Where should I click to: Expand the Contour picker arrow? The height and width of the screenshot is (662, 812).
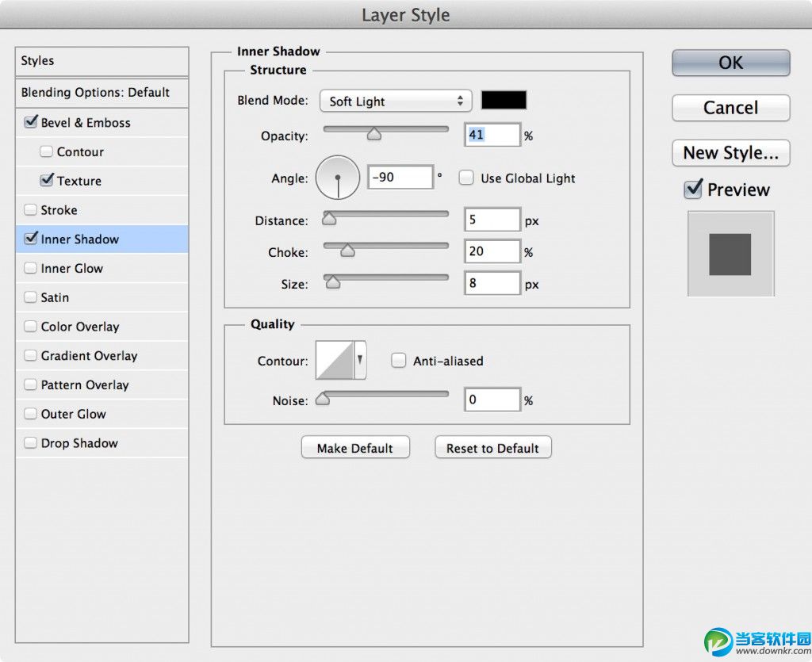(x=360, y=360)
